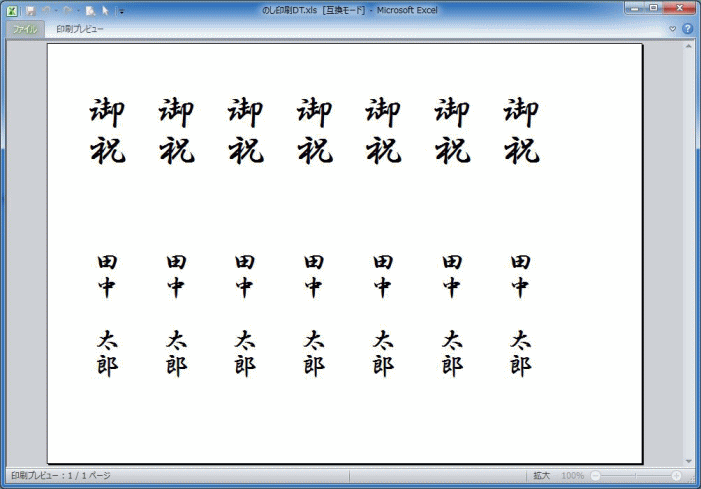Click the Save icon in Quick Access Toolbar

point(31,10)
